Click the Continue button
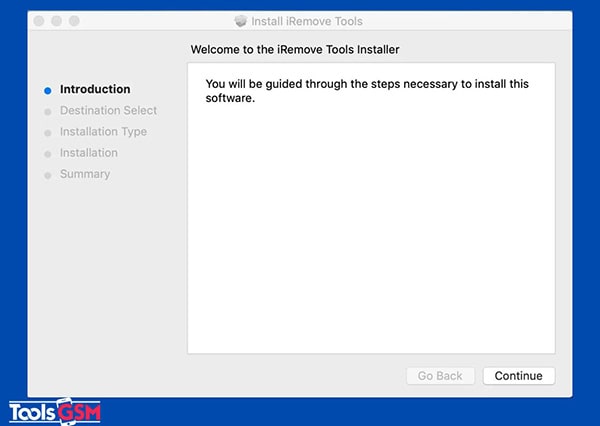This screenshot has width=600, height=426. coord(518,376)
